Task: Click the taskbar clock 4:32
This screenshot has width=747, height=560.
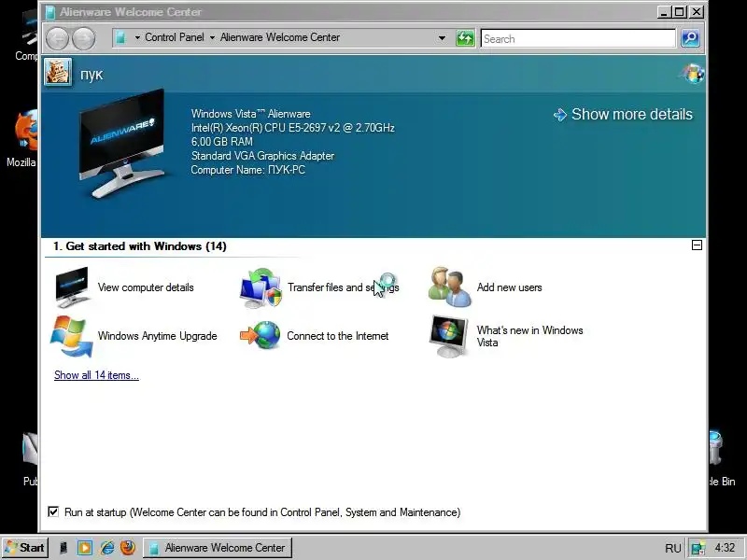Action: (725, 548)
